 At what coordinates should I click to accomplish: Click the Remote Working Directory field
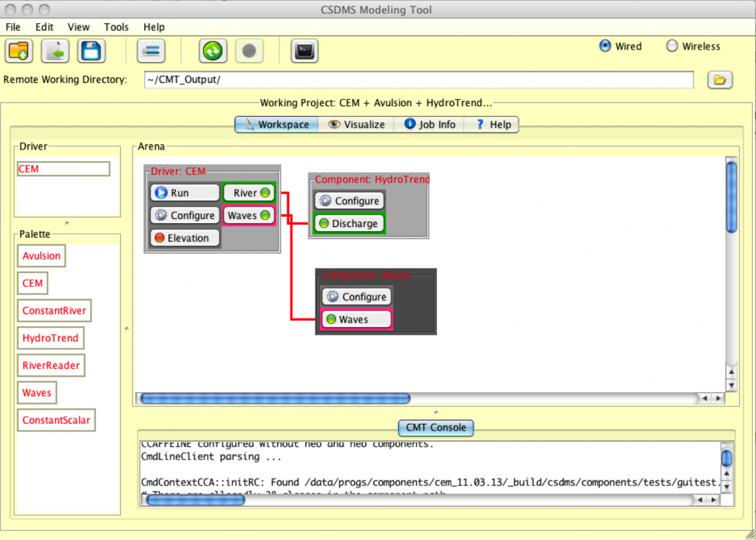click(x=419, y=80)
